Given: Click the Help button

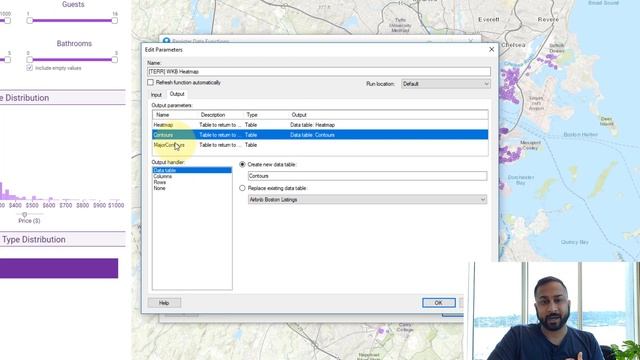Looking at the screenshot, I should (164, 303).
